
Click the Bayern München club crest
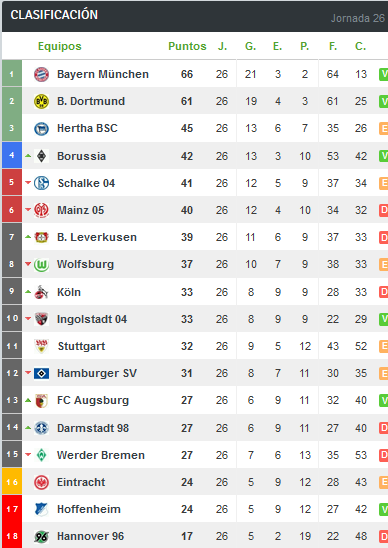coord(41,74)
